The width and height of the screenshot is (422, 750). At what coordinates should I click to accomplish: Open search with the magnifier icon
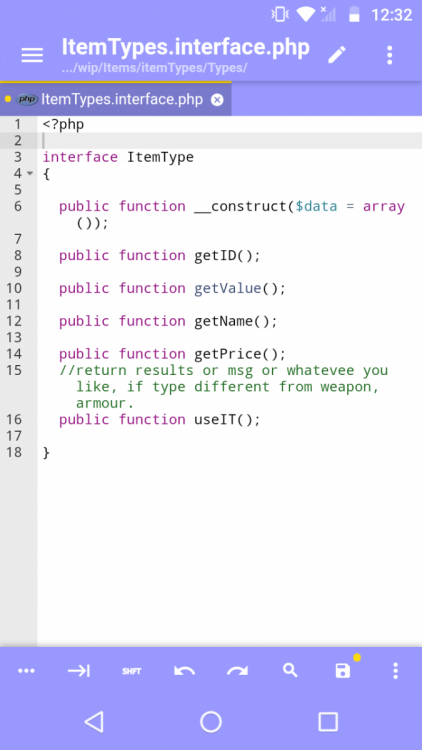[290, 671]
